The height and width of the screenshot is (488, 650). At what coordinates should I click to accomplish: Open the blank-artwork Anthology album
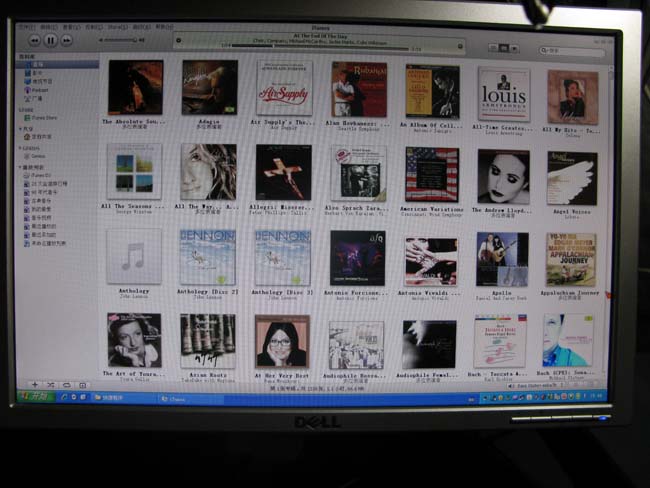coord(134,256)
